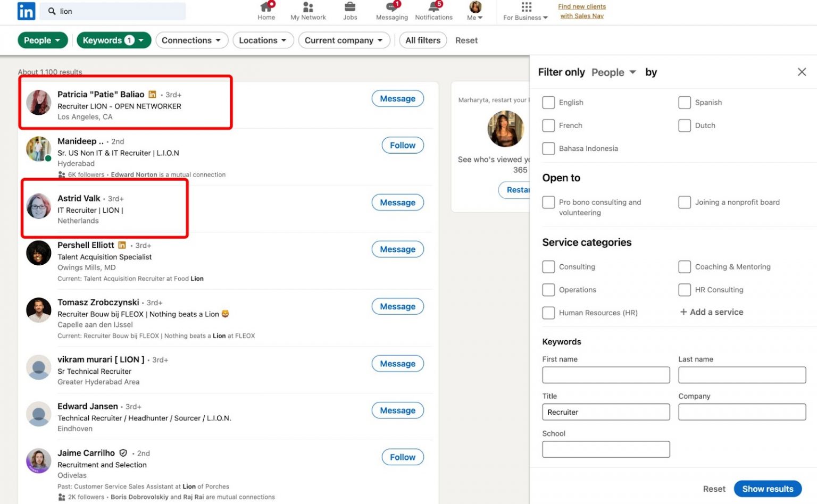Tick the Joining a nonprofit board checkbox
Screen dimensions: 817x504
click(685, 203)
